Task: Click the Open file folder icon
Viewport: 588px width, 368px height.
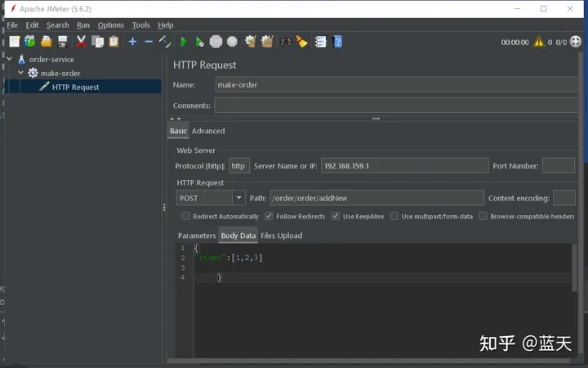Action: tap(46, 42)
